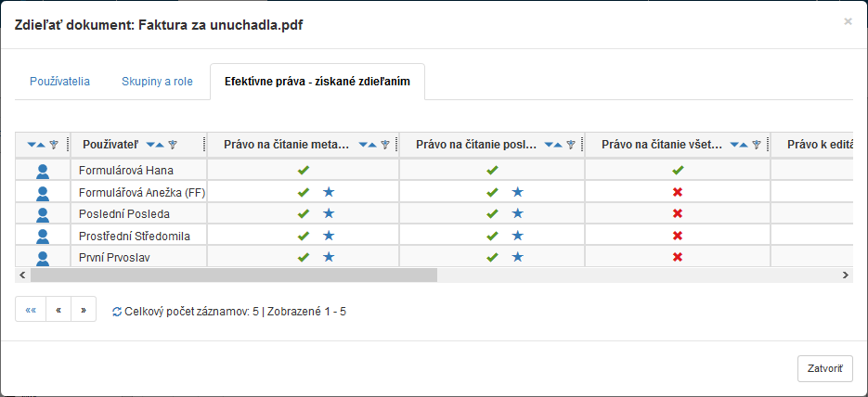Click the refresh icon beside the record count

pos(116,312)
